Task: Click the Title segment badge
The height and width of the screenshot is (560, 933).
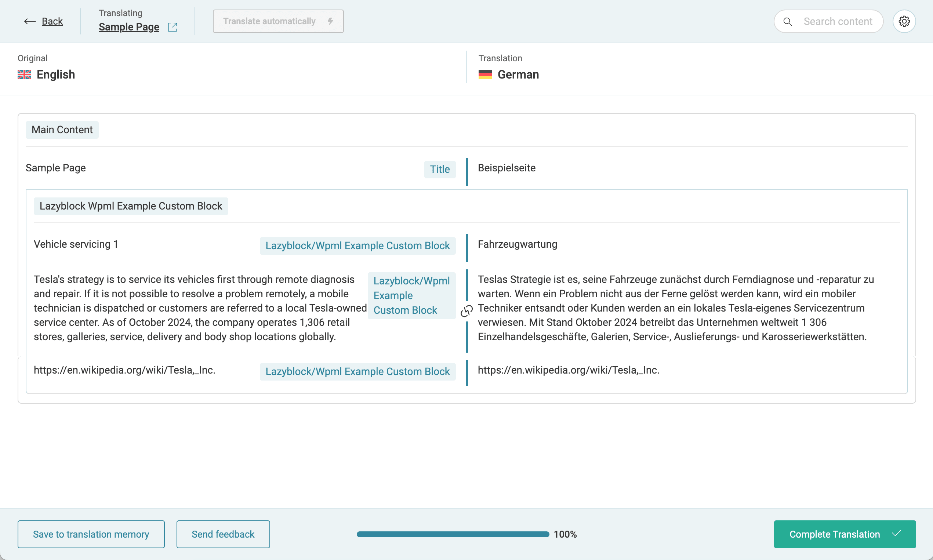Action: pyautogui.click(x=440, y=169)
